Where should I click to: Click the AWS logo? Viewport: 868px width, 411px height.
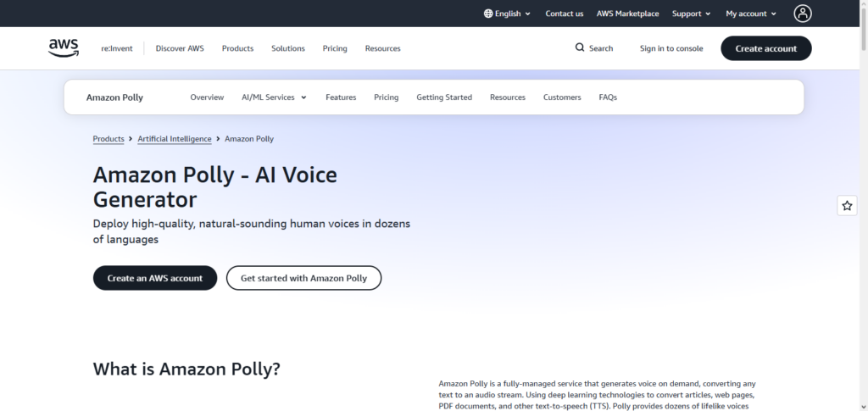coord(63,48)
